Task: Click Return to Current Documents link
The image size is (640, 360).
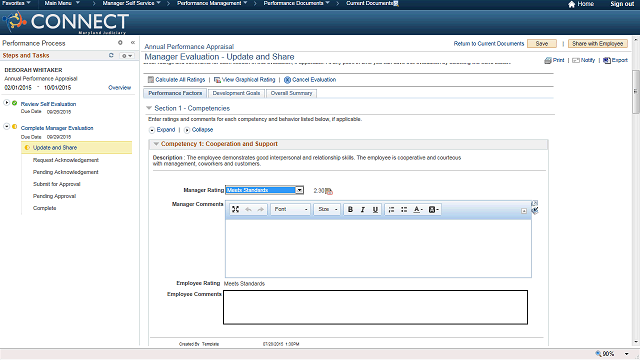Action: pyautogui.click(x=489, y=44)
